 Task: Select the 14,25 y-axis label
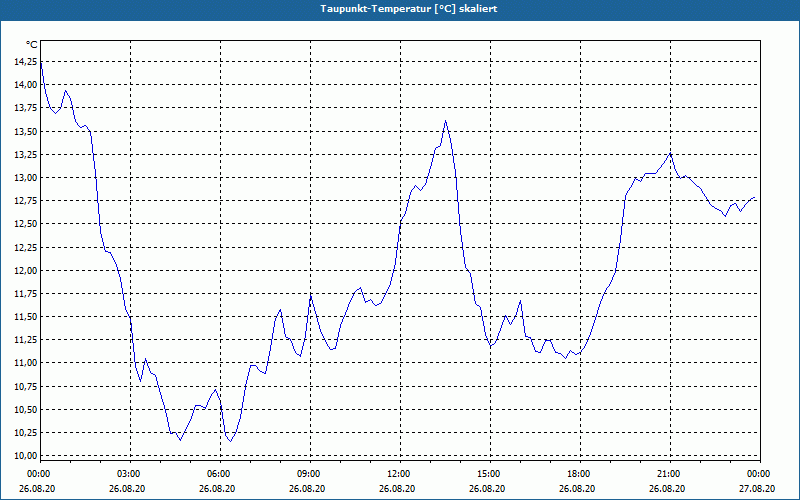click(26, 61)
